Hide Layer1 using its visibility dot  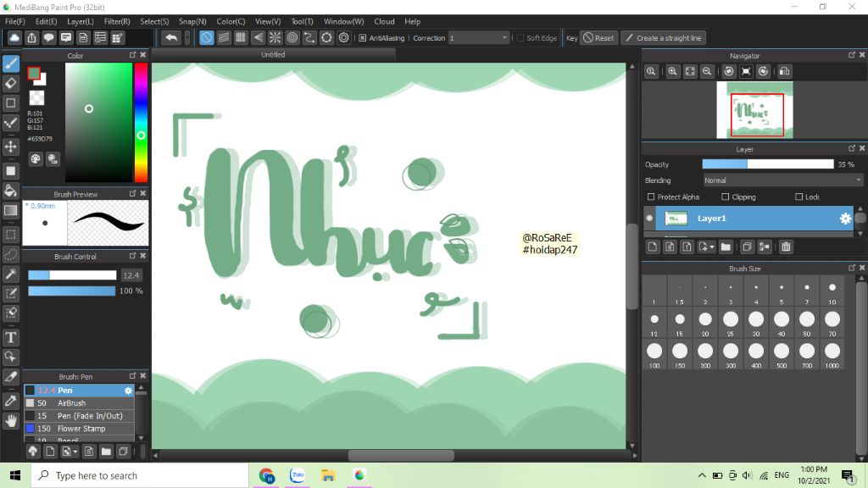[650, 219]
